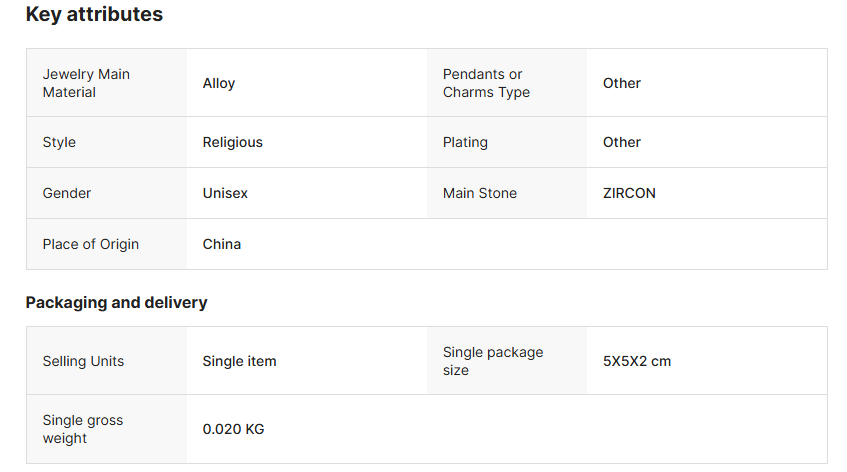This screenshot has width=847, height=472.
Task: Click the Place of Origin label
Action: (x=91, y=244)
